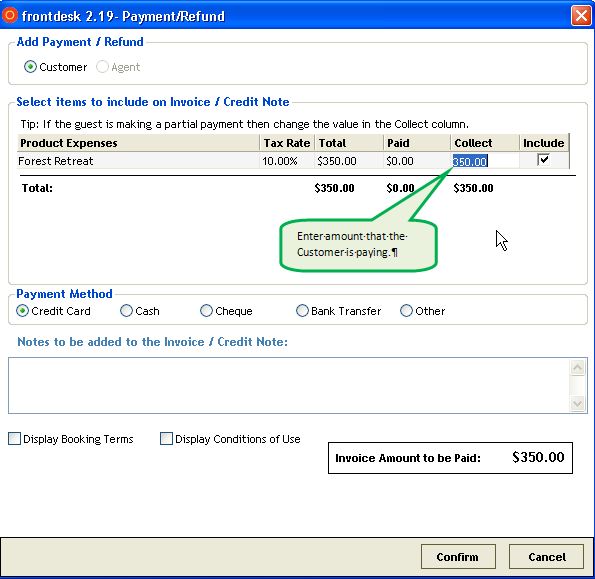Enable Display Booking Terms checkbox
The height and width of the screenshot is (579, 595).
pos(14,439)
